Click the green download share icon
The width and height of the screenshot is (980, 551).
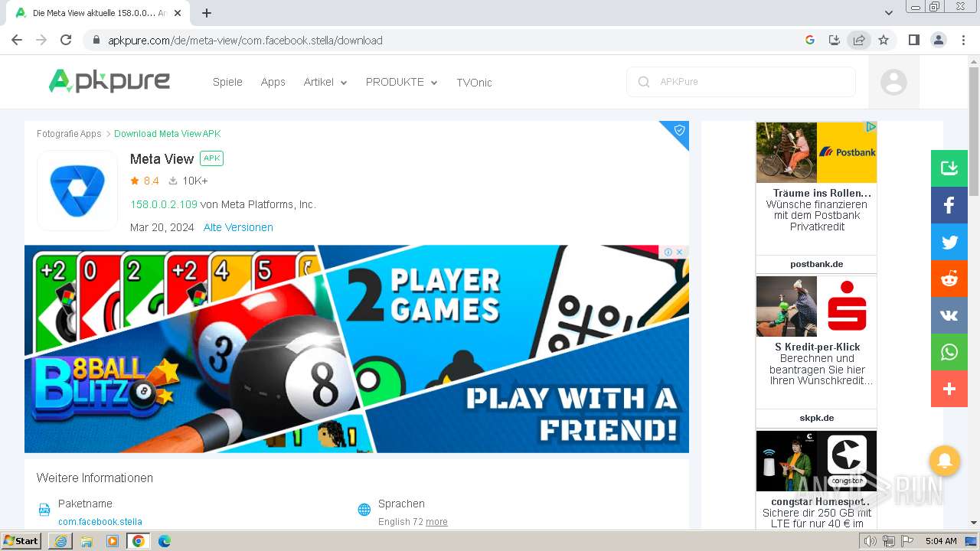(949, 168)
